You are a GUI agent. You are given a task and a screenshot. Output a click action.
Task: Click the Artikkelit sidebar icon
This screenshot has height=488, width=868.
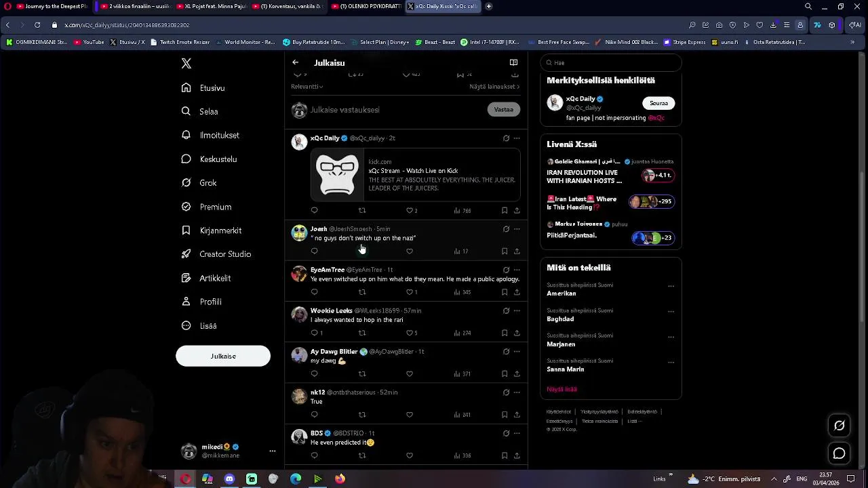[x=186, y=278]
